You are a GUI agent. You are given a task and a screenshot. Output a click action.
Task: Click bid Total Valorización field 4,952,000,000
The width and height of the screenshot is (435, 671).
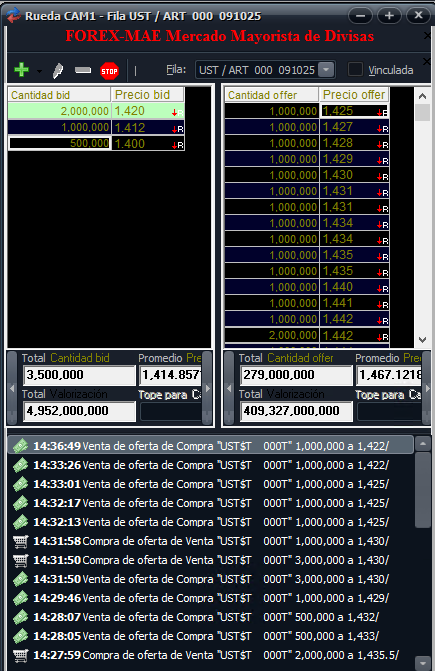[x=79, y=411]
